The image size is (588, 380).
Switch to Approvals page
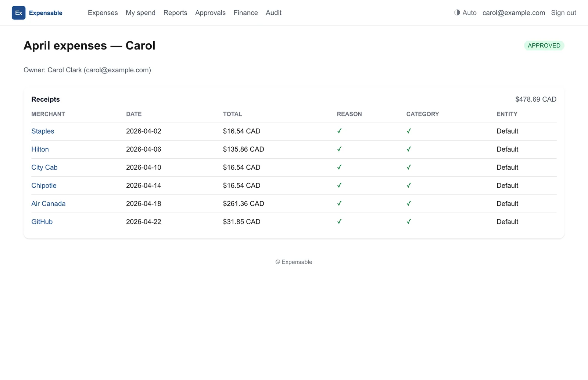(210, 13)
